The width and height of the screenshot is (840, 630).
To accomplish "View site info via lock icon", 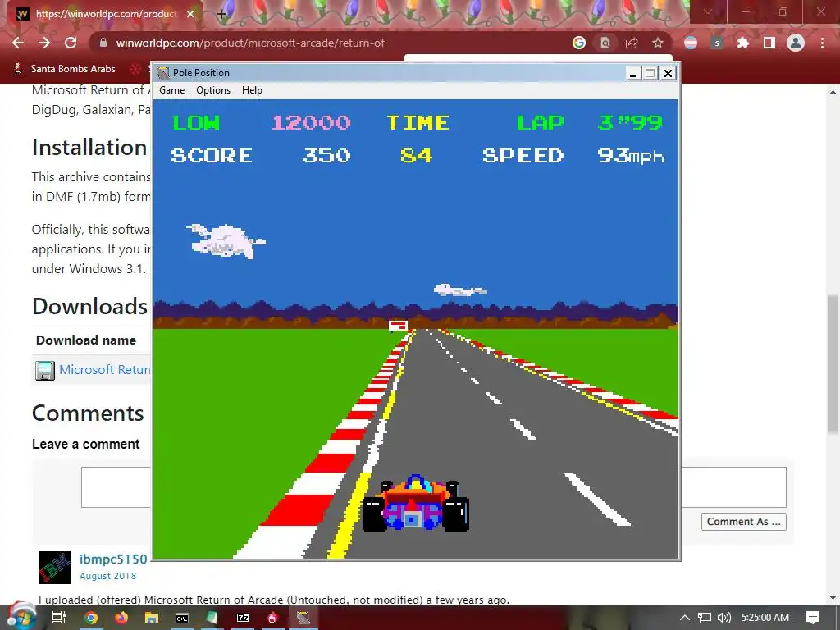I will coord(103,43).
